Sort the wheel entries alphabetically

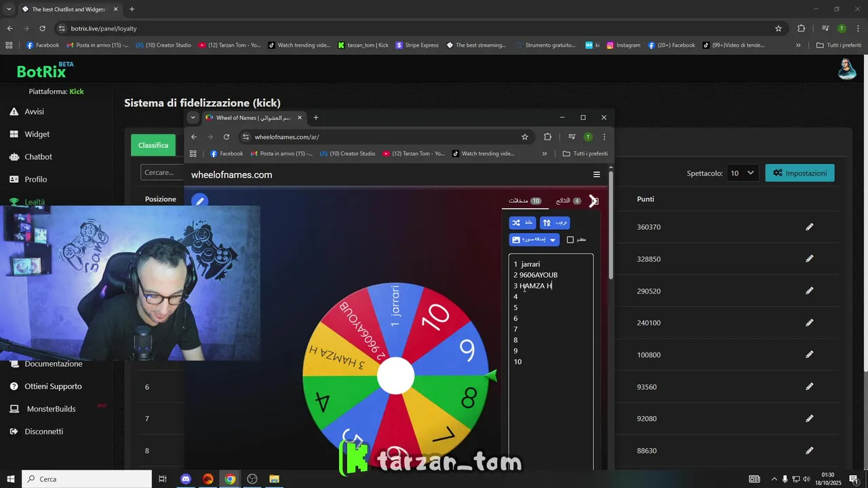pyautogui.click(x=555, y=222)
